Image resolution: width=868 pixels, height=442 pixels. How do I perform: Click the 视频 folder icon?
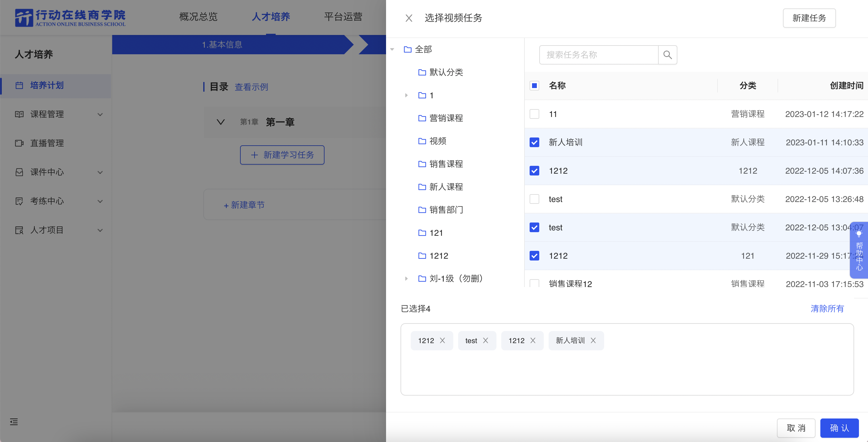[422, 141]
